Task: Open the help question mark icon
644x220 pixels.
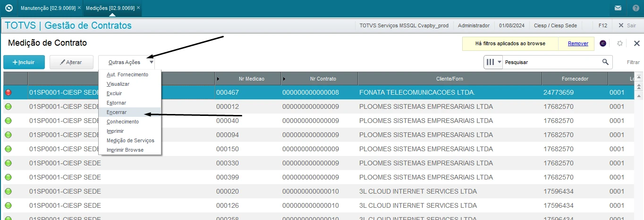Action: [636, 8]
